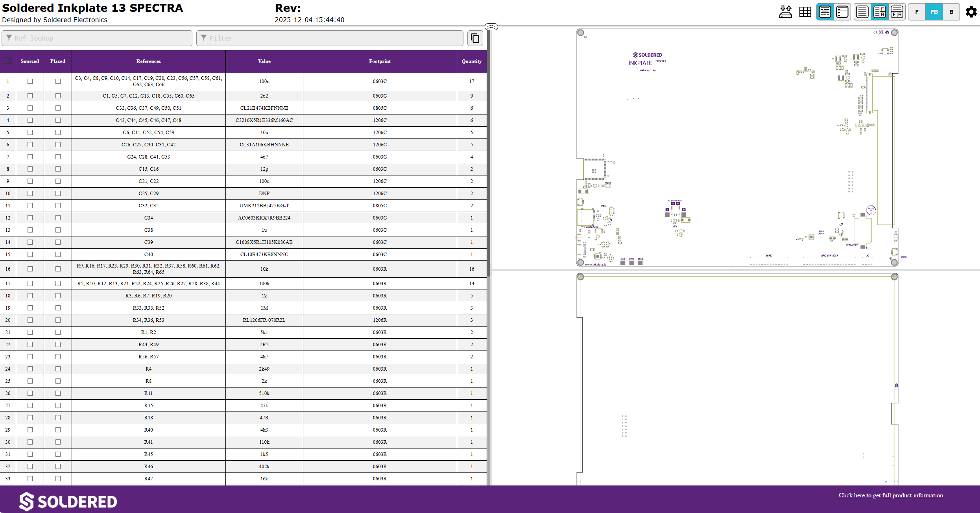This screenshot has height=513, width=980.
Task: Mark the 10k resistors row as placed
Action: click(x=58, y=269)
